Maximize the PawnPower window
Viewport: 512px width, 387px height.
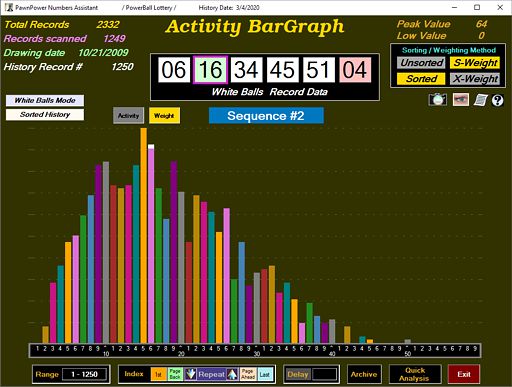tap(477, 7)
